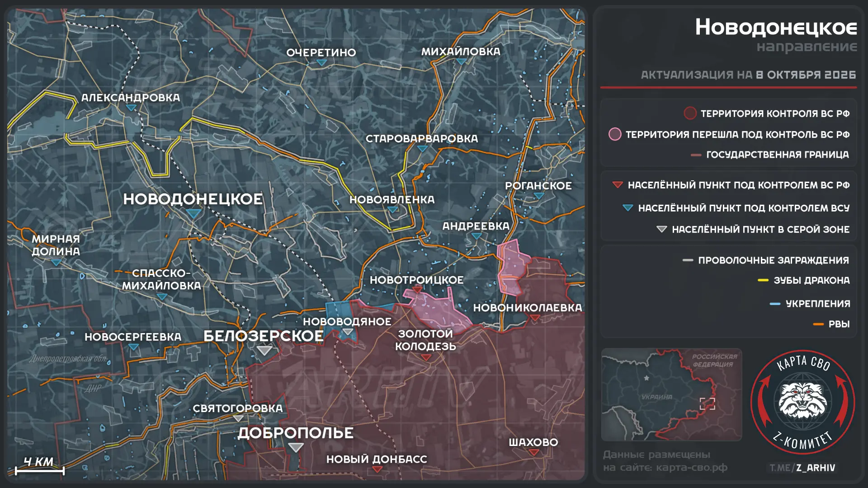Screen dimensions: 868x488
Task: Click the blue marker under Роганское
Action: [x=538, y=196]
